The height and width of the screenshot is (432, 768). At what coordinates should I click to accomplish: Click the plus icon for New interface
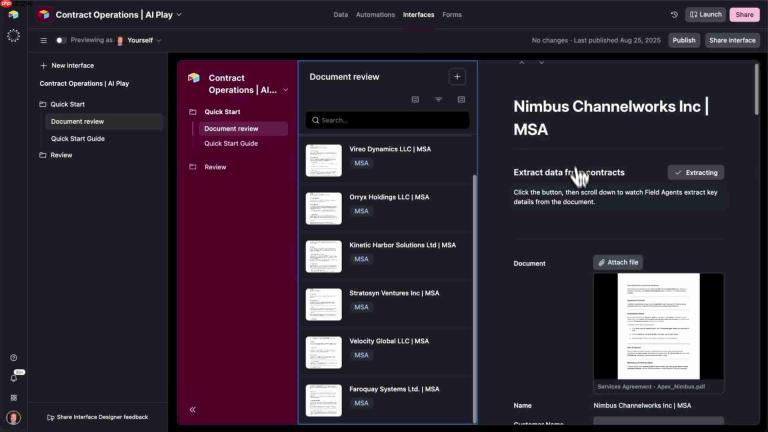pos(44,65)
